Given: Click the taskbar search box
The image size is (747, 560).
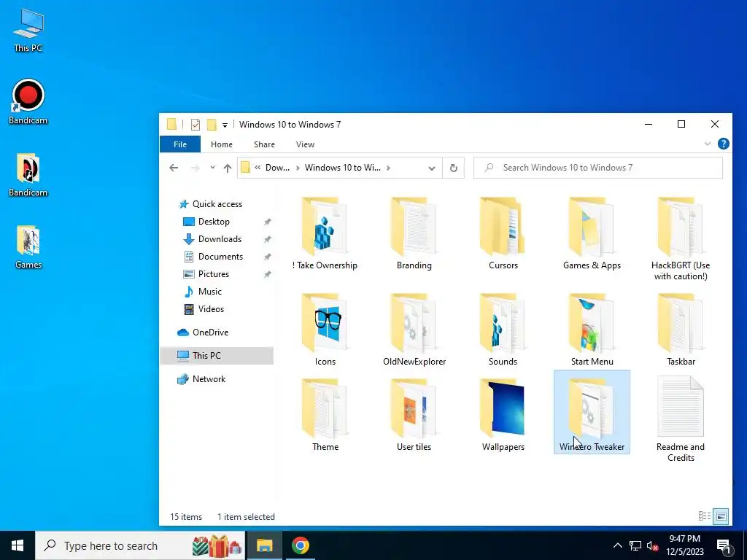Looking at the screenshot, I should click(x=140, y=545).
